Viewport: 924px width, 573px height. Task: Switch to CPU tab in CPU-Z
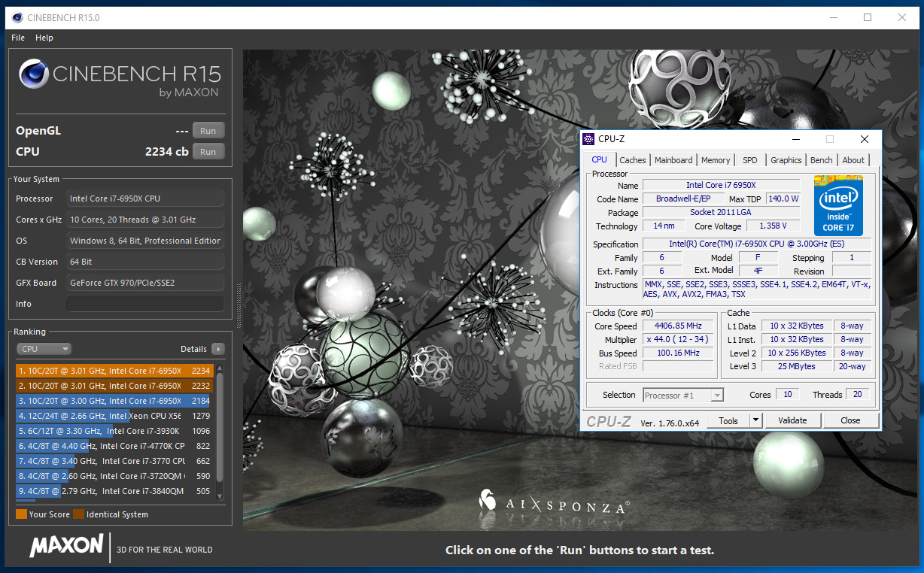pos(599,159)
